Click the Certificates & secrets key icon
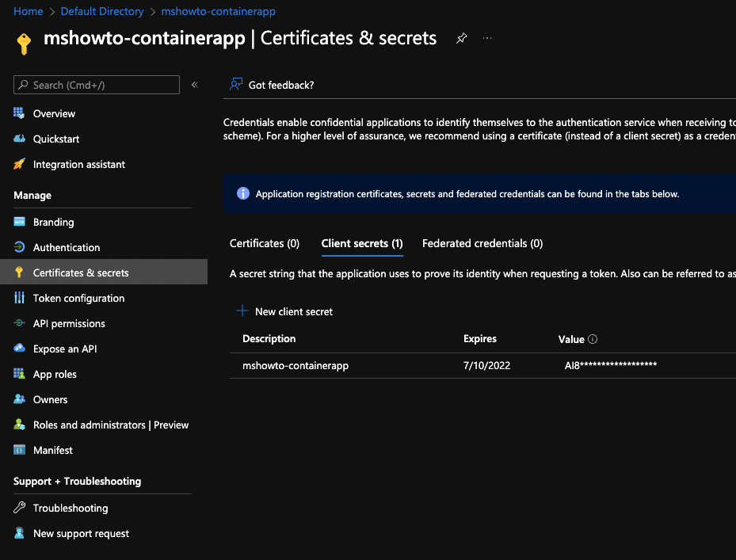 [x=19, y=272]
